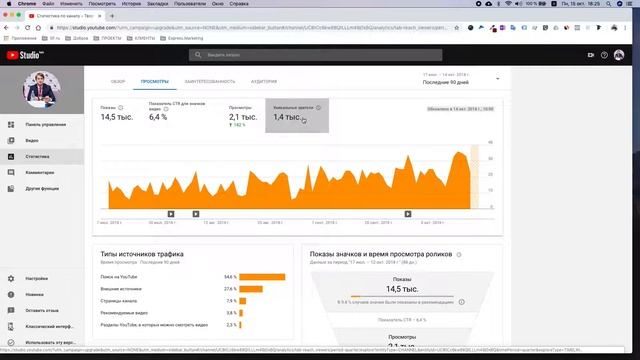
Task: Click the camera create-video icon
Action: 591,55
